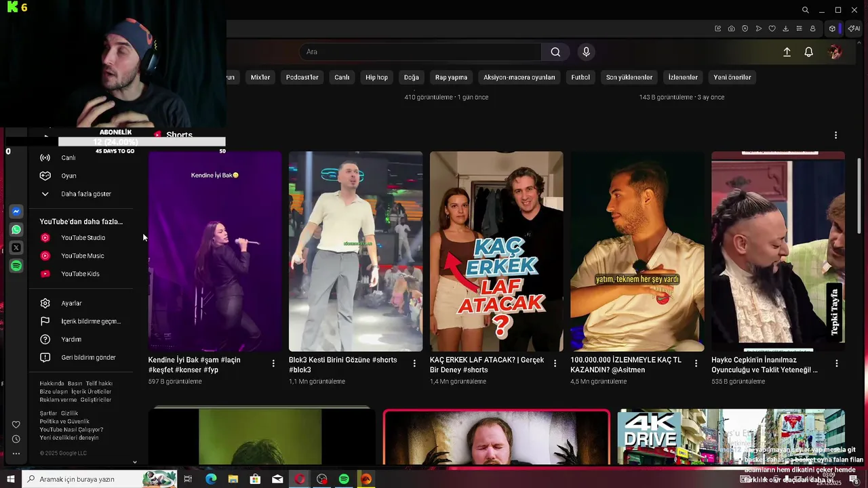Open WhatsApp in the Opera sidebar
The width and height of the screenshot is (868, 488).
pos(16,230)
